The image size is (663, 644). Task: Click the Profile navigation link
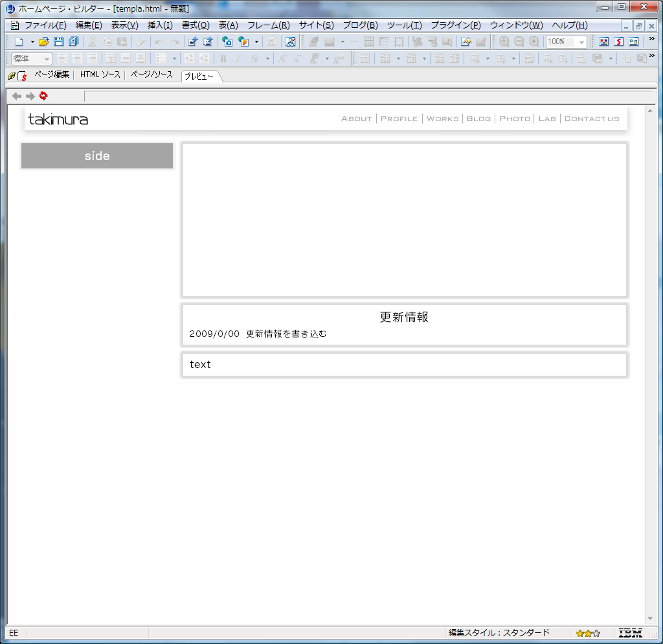tap(399, 119)
